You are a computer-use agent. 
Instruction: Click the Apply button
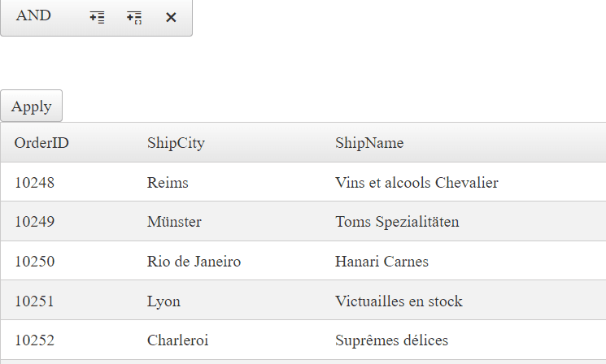31,106
